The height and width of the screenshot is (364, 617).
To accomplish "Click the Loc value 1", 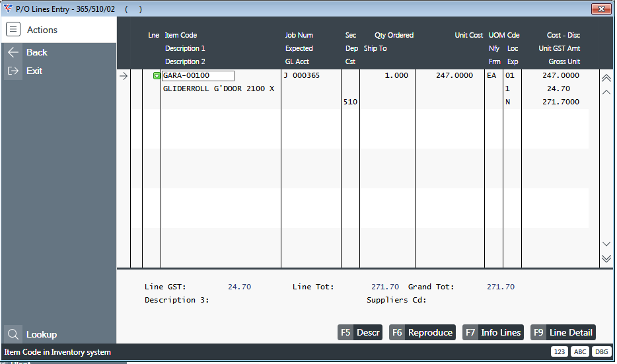I will [x=507, y=89].
